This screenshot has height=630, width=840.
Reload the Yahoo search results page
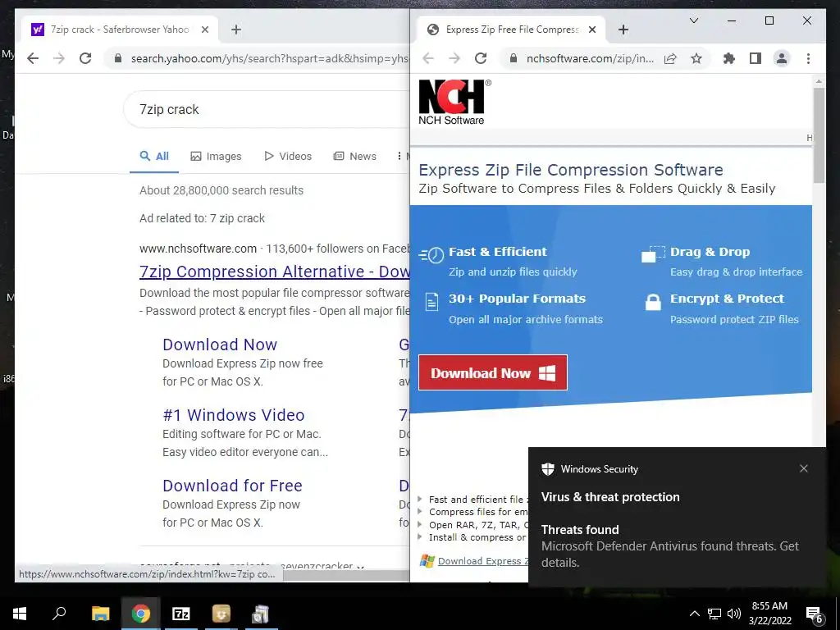pos(85,58)
